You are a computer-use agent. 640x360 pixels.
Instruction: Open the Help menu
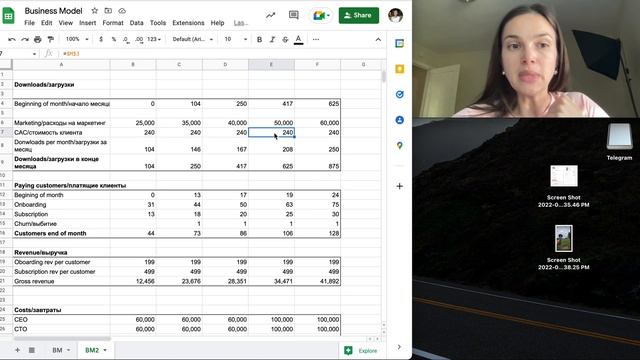coord(217,23)
